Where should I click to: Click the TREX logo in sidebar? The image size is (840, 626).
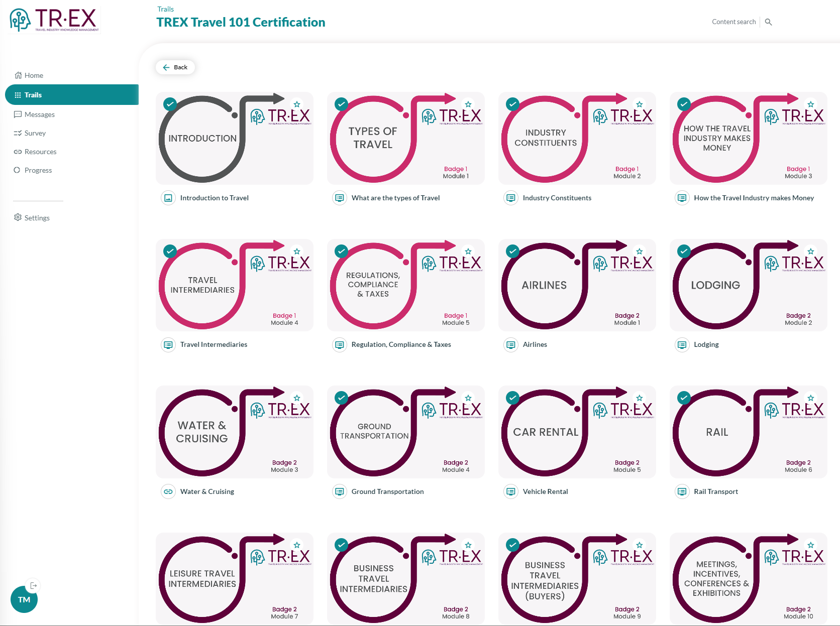[54, 20]
